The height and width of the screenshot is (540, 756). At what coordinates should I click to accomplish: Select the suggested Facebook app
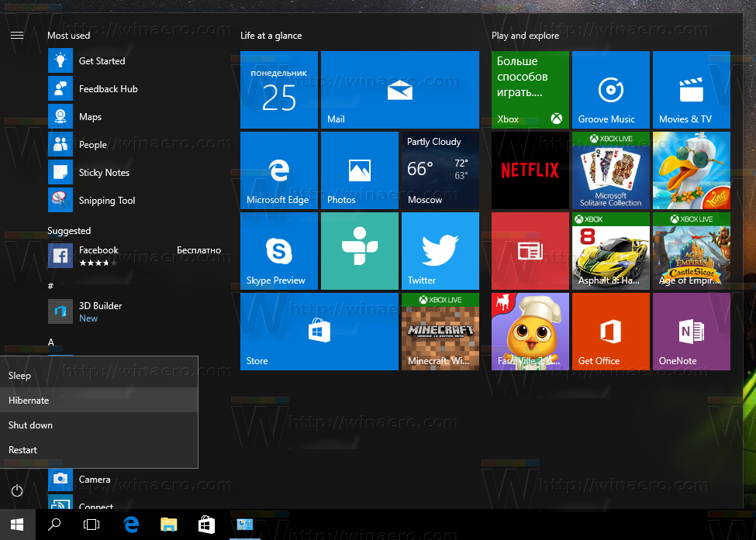click(135, 256)
